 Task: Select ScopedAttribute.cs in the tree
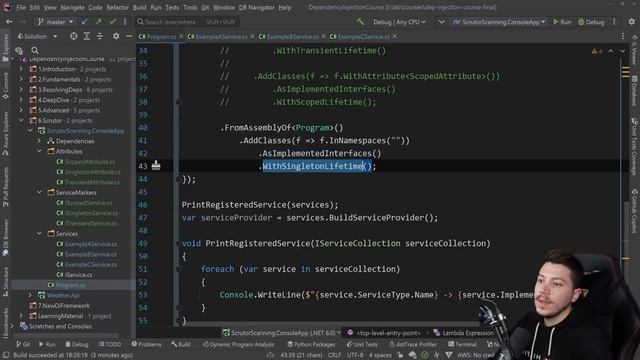pos(86,162)
